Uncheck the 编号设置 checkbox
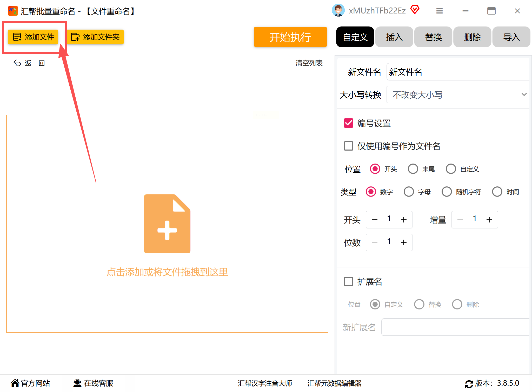The width and height of the screenshot is (532, 392). coord(348,123)
